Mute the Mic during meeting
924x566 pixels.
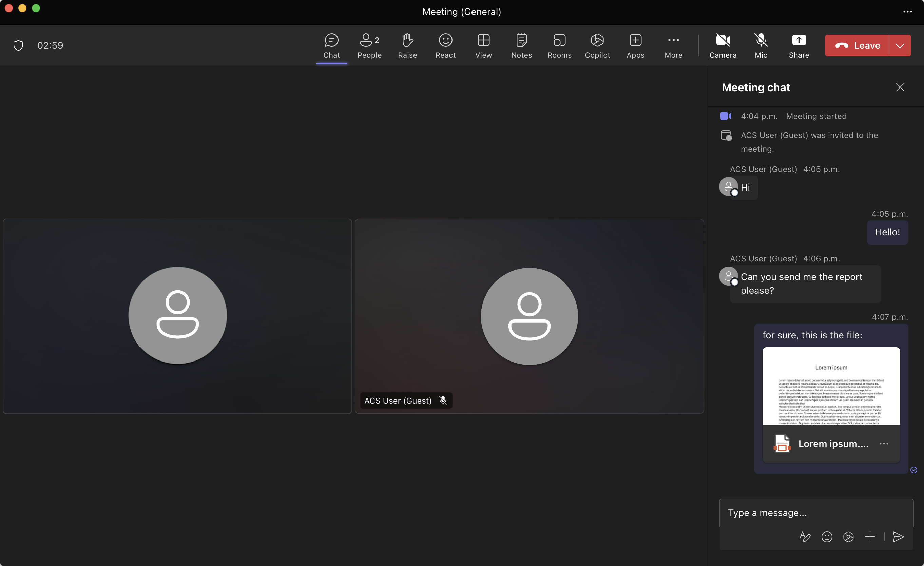coord(761,45)
